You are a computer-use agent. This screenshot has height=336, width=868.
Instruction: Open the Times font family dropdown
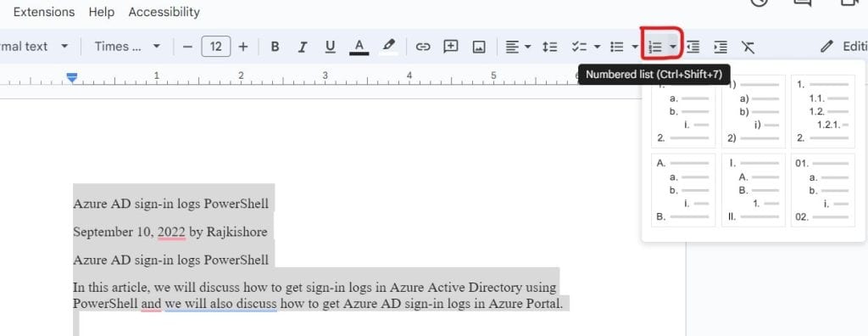[x=127, y=47]
